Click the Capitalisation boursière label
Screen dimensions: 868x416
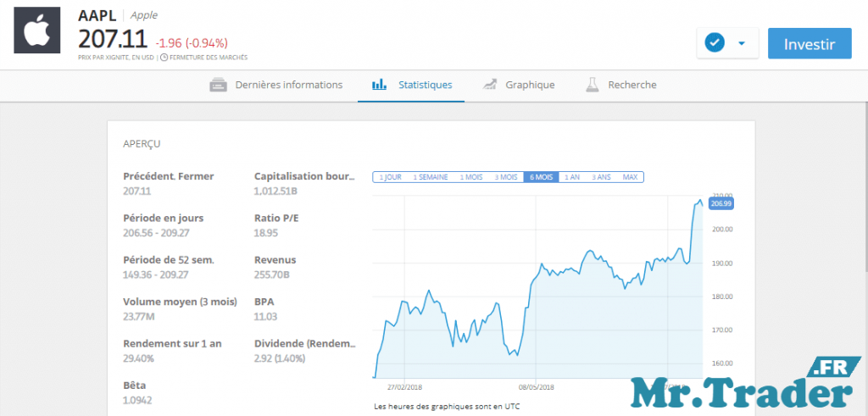tap(304, 176)
